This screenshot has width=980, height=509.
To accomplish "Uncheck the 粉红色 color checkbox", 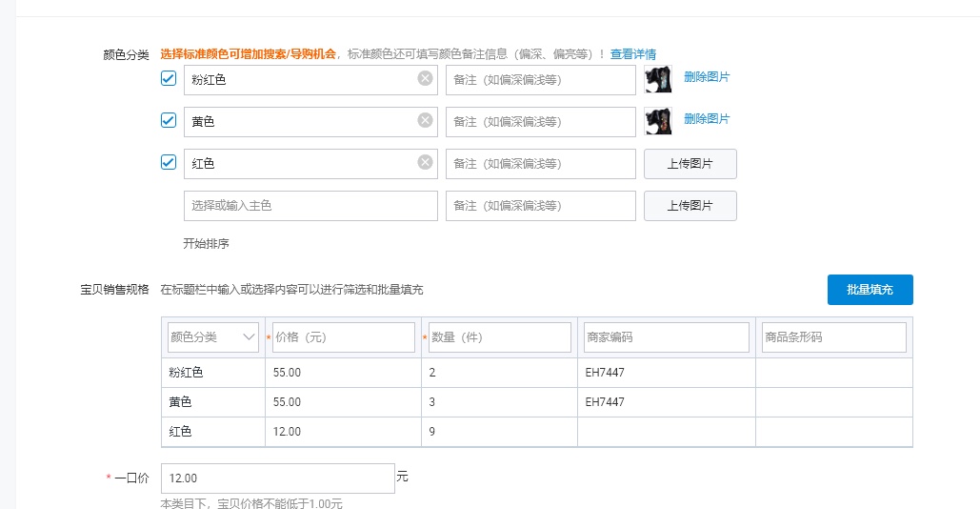I will [x=169, y=79].
